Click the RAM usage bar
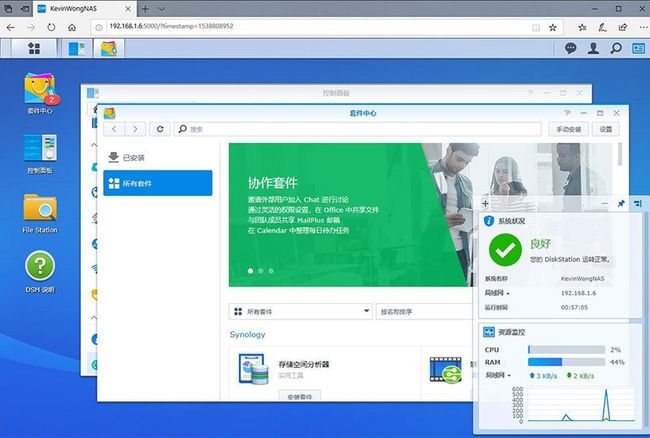The image size is (650, 438). pos(566,362)
